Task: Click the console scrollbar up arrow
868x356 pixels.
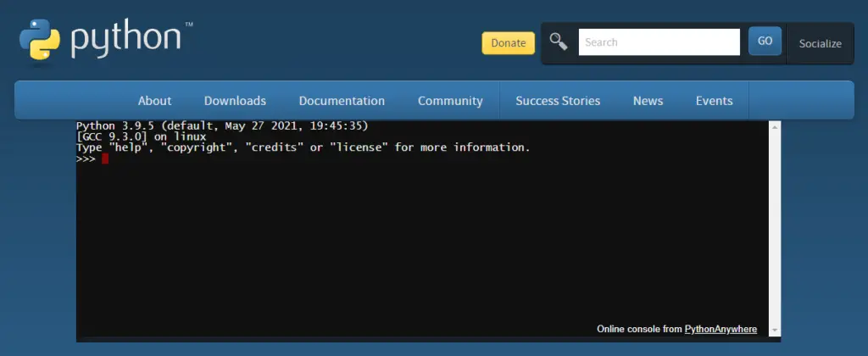Action: pyautogui.click(x=775, y=127)
